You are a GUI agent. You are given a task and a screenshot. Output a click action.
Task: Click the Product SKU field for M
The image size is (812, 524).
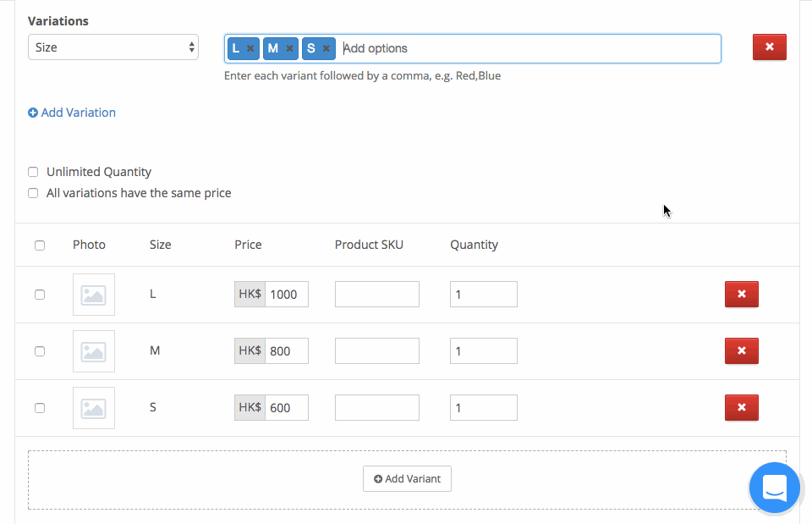(x=376, y=350)
